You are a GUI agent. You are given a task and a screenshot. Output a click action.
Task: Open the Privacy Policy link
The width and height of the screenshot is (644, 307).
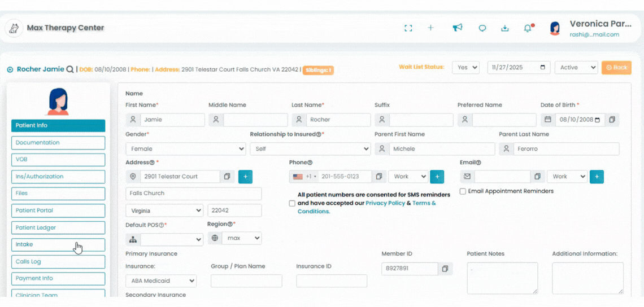coord(385,203)
